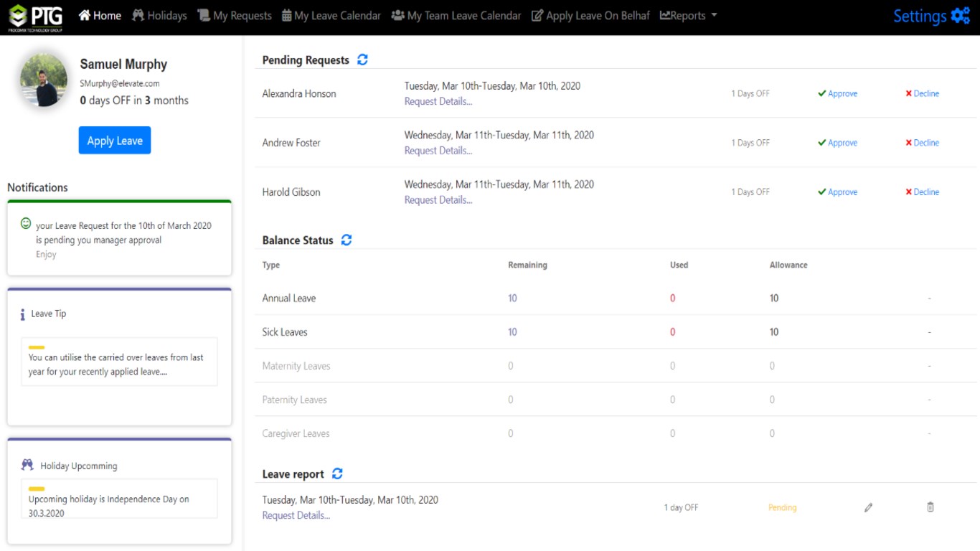The width and height of the screenshot is (980, 551).
Task: Refresh the Pending Requests list
Action: [362, 60]
